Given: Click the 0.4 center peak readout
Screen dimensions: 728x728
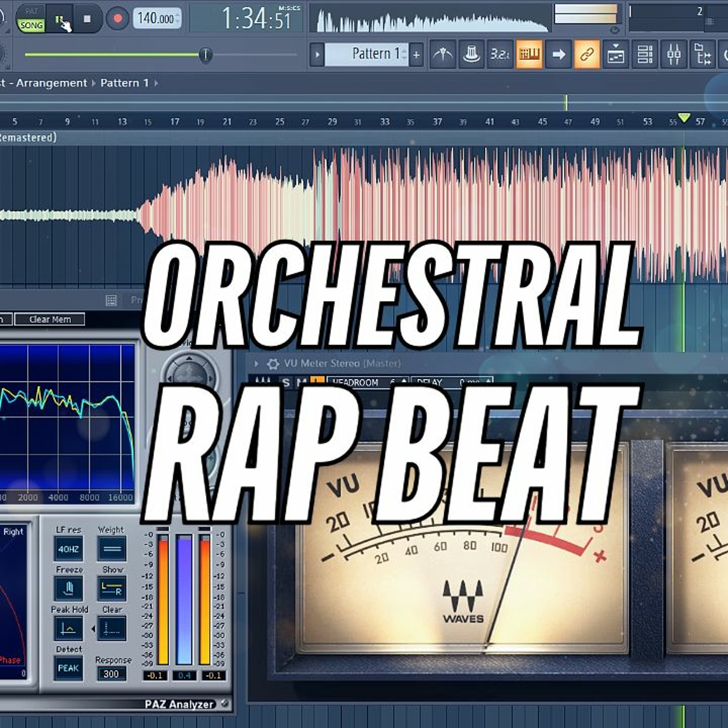Looking at the screenshot, I should tap(184, 676).
